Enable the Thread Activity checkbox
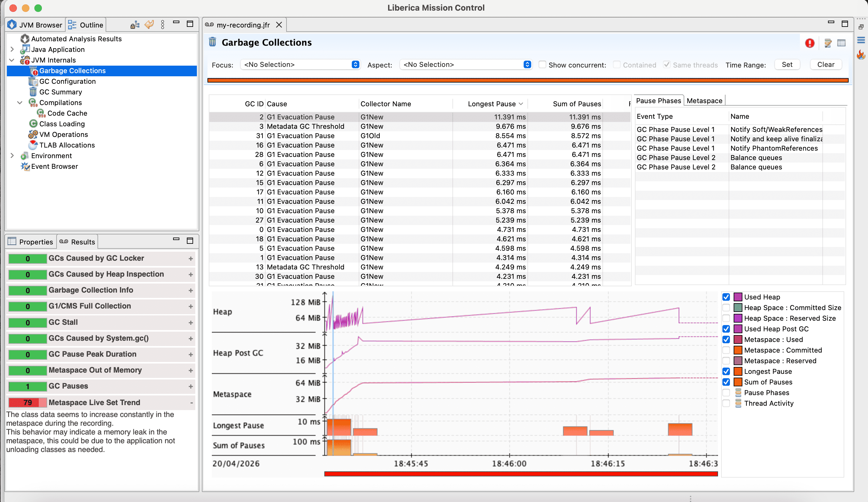The height and width of the screenshot is (502, 868). 726,403
